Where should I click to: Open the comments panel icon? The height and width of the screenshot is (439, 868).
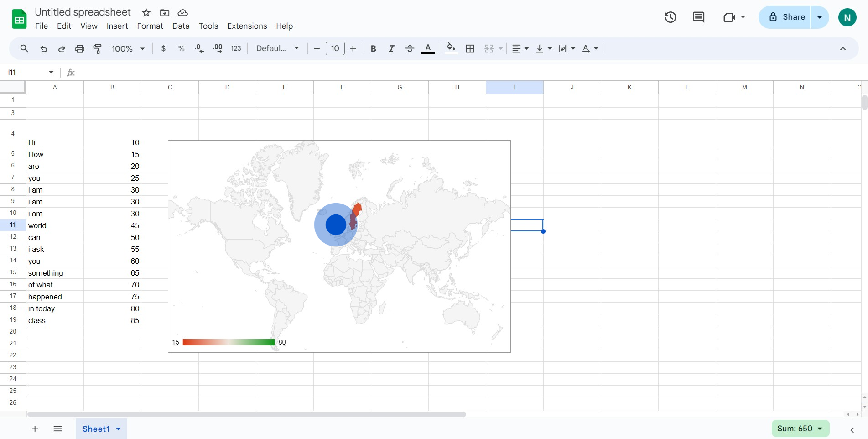pyautogui.click(x=698, y=17)
